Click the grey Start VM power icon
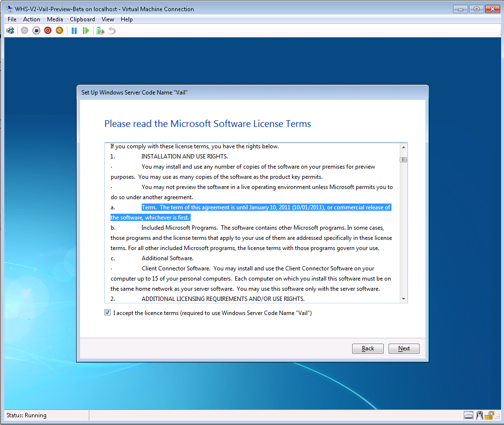 pos(24,31)
